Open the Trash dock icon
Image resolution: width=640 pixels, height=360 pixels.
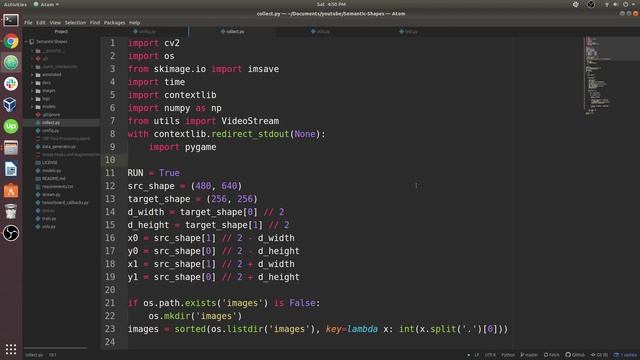click(x=11, y=211)
